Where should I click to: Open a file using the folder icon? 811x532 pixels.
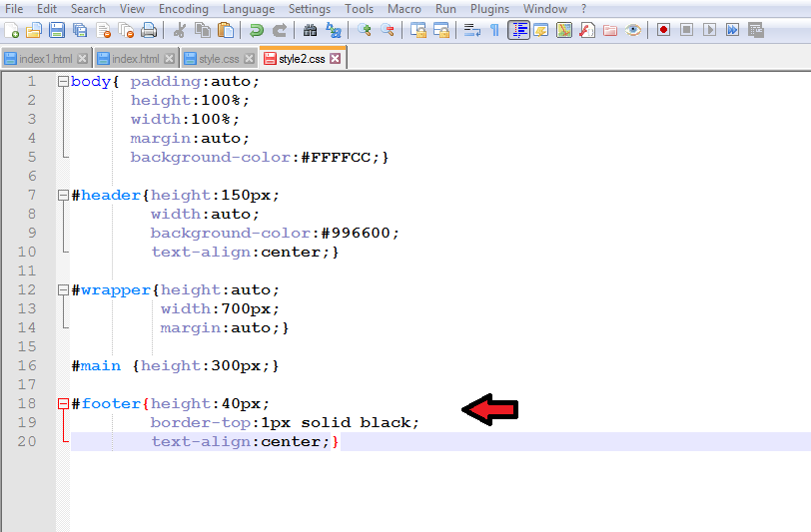point(34,31)
